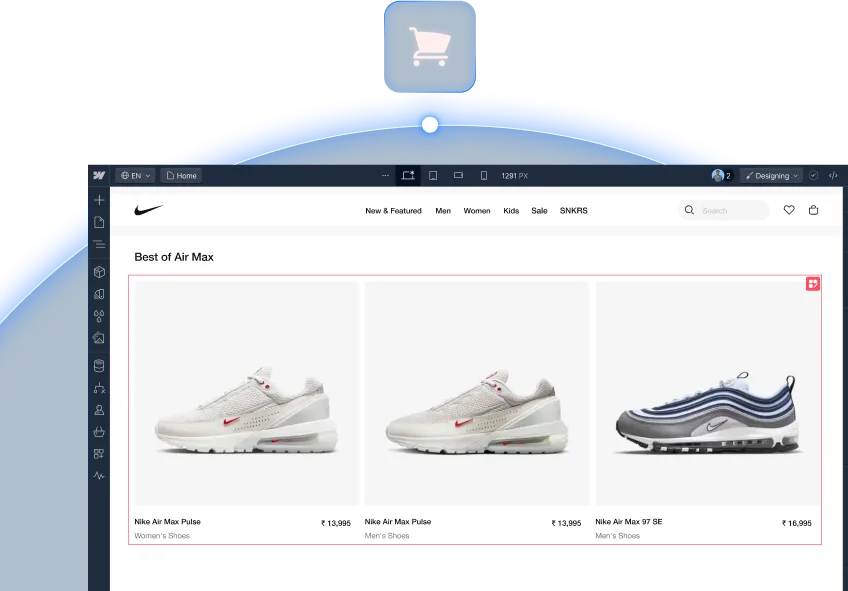Open the Ecommerce basket sidebar icon
The image size is (848, 591).
point(99,431)
